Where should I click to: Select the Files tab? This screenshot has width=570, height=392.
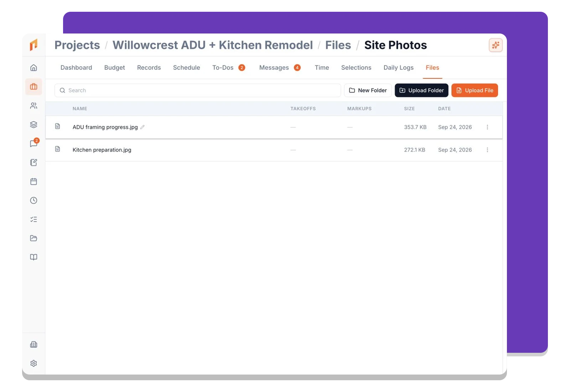[432, 68]
